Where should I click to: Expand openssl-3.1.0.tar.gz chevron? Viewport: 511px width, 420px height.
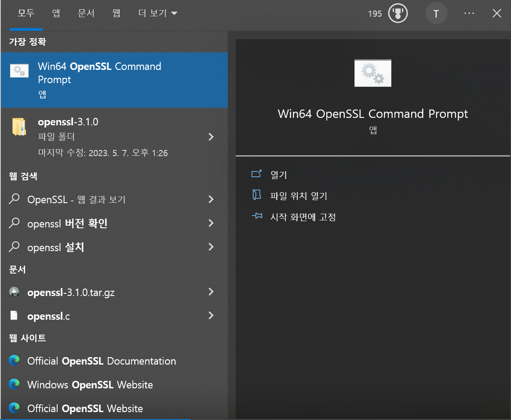pyautogui.click(x=211, y=292)
